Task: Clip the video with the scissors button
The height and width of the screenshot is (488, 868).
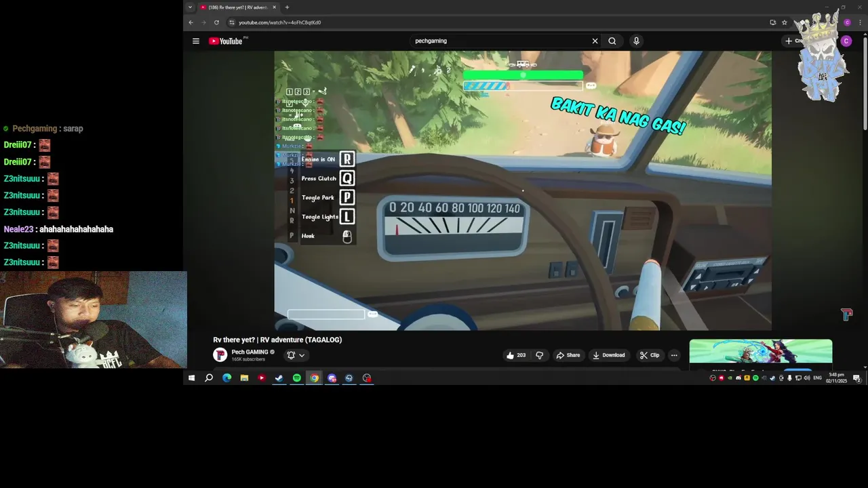Action: coord(650,355)
